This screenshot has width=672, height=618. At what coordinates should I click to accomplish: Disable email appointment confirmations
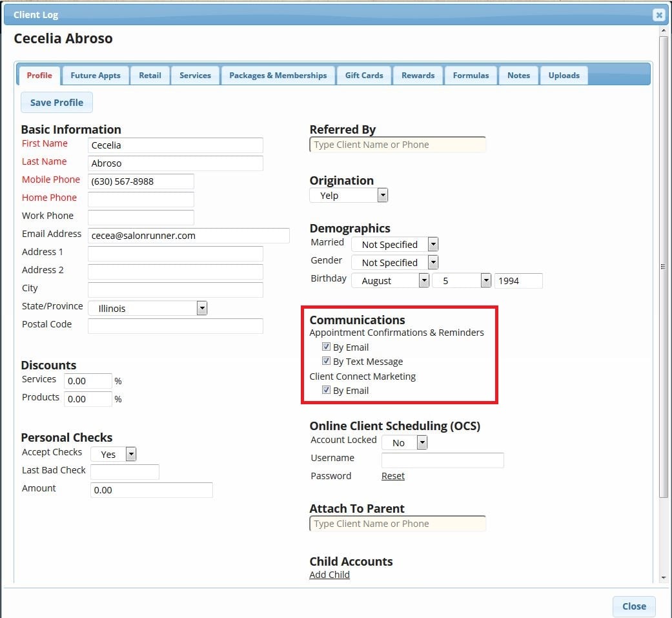[327, 346]
